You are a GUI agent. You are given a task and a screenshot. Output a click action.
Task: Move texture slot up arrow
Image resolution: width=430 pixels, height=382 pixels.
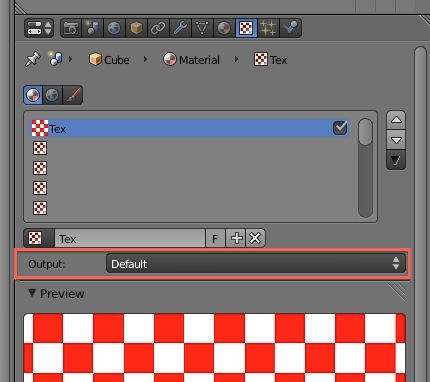396,120
